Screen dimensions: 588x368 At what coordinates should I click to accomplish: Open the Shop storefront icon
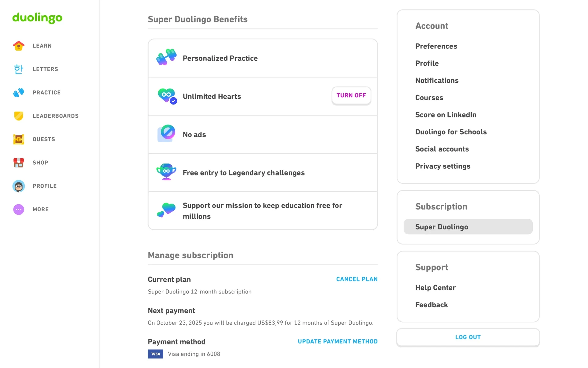coord(19,163)
